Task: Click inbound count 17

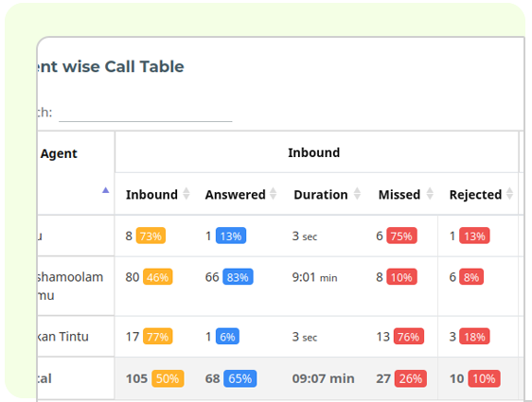Action: 133,336
